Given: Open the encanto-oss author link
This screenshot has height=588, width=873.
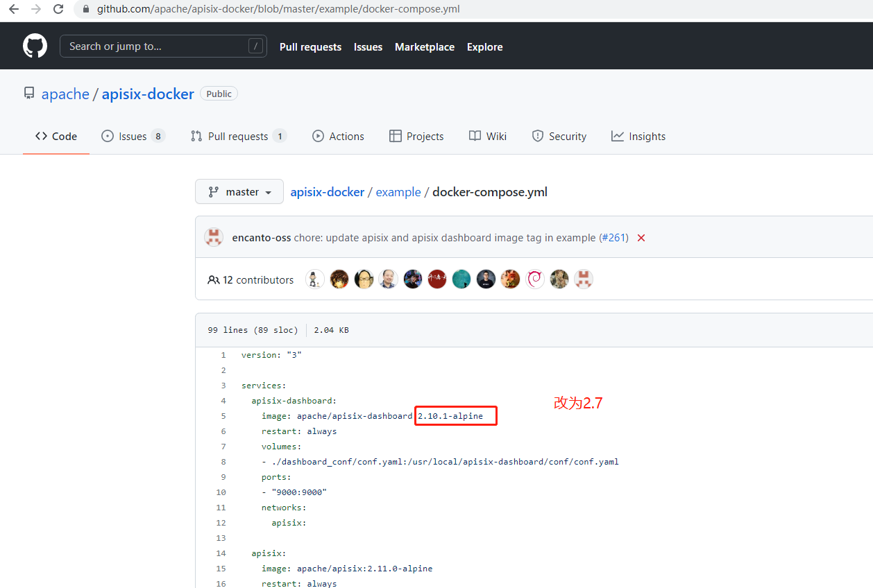Looking at the screenshot, I should coord(262,238).
